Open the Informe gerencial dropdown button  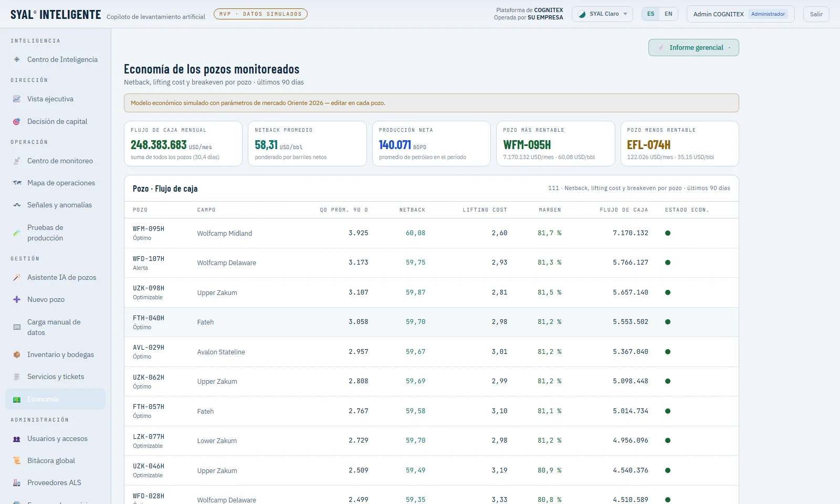(x=694, y=47)
